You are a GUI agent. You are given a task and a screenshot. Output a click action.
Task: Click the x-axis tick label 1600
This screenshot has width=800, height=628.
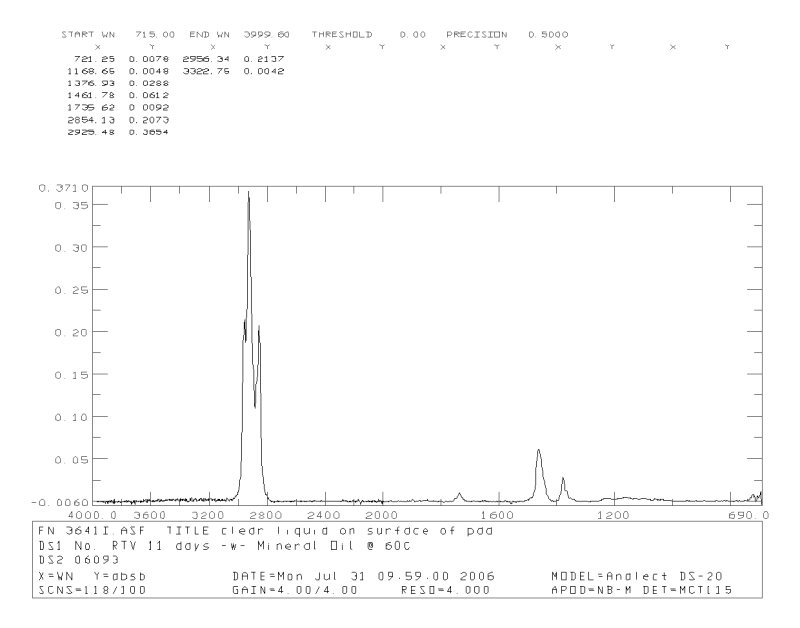click(497, 515)
